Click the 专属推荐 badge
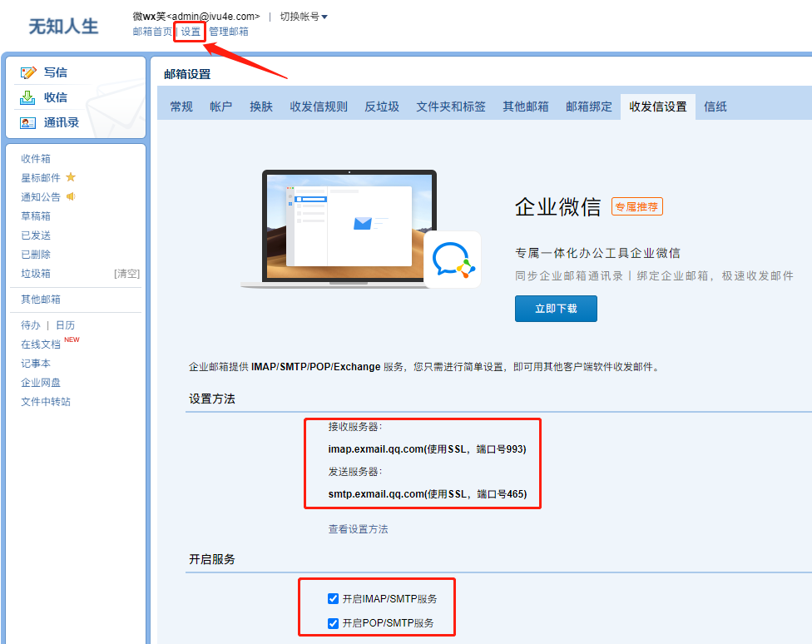812x644 pixels. coord(637,206)
